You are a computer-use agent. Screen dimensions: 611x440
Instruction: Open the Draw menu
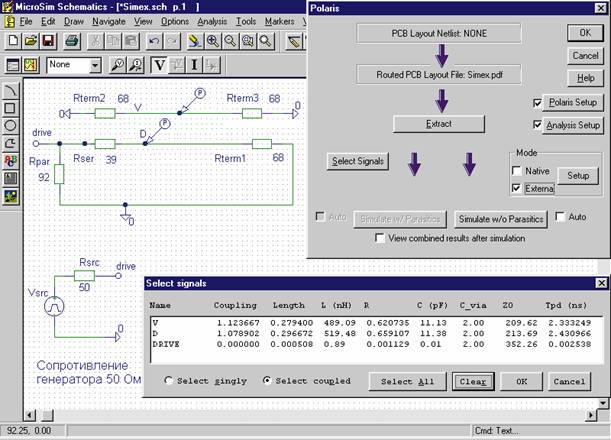[x=74, y=21]
